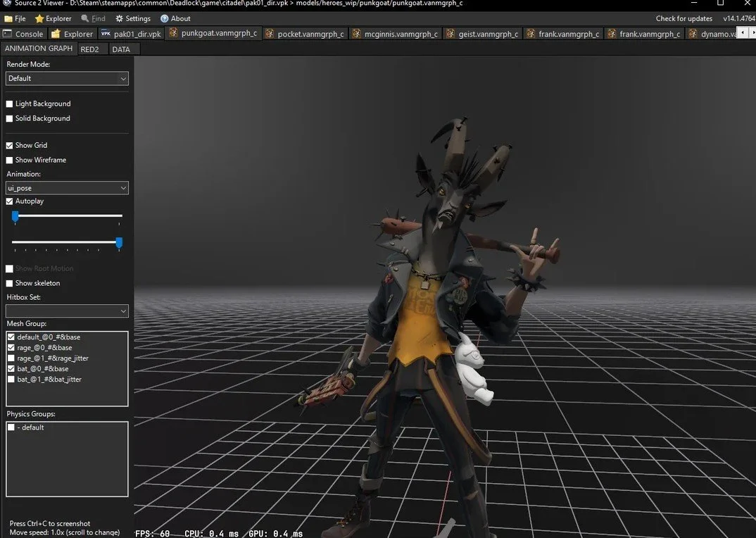The width and height of the screenshot is (756, 538).
Task: Click the geist tab file icon
Action: point(451,34)
